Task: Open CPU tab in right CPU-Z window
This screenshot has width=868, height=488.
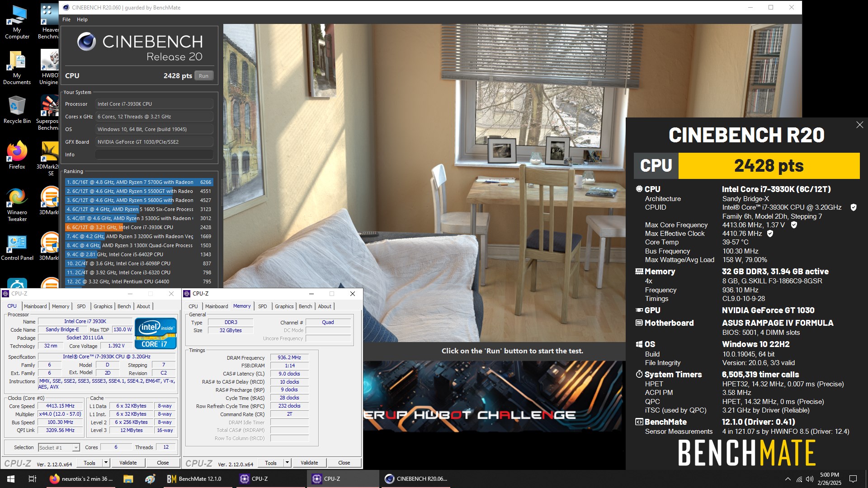Action: [193, 306]
